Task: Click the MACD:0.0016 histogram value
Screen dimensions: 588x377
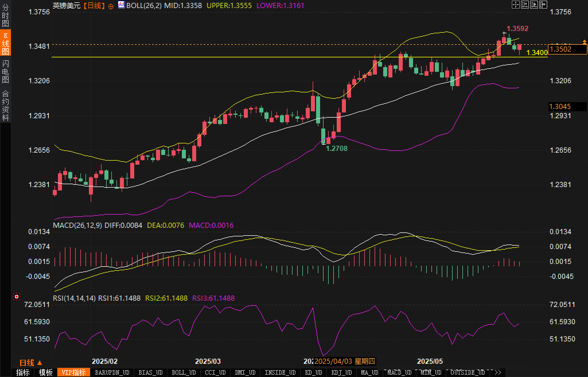Action: point(211,225)
